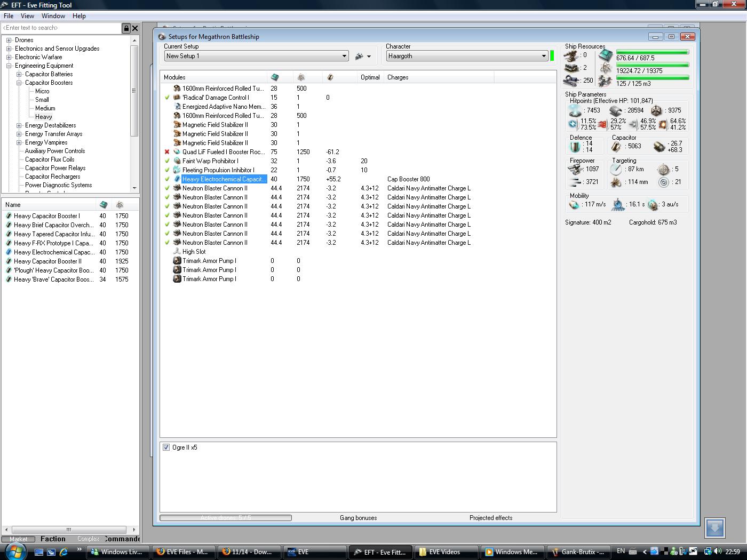The width and height of the screenshot is (747, 560).
Task: Click the calibration icon showing 250
Action: pyautogui.click(x=571, y=81)
